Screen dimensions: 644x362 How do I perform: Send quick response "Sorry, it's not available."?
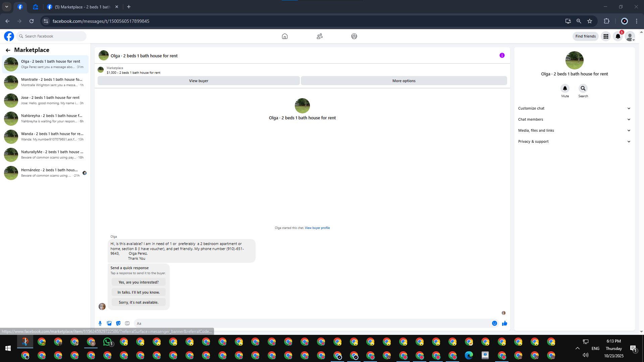coord(139,302)
